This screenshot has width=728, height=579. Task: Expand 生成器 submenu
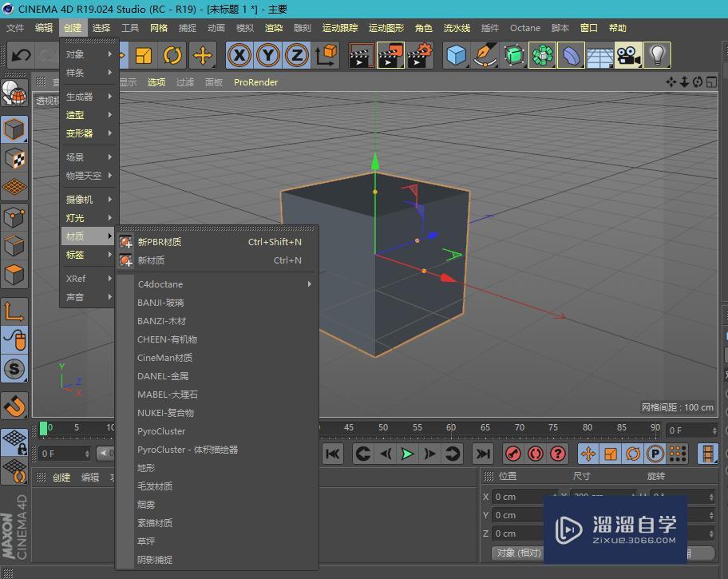tap(89, 97)
